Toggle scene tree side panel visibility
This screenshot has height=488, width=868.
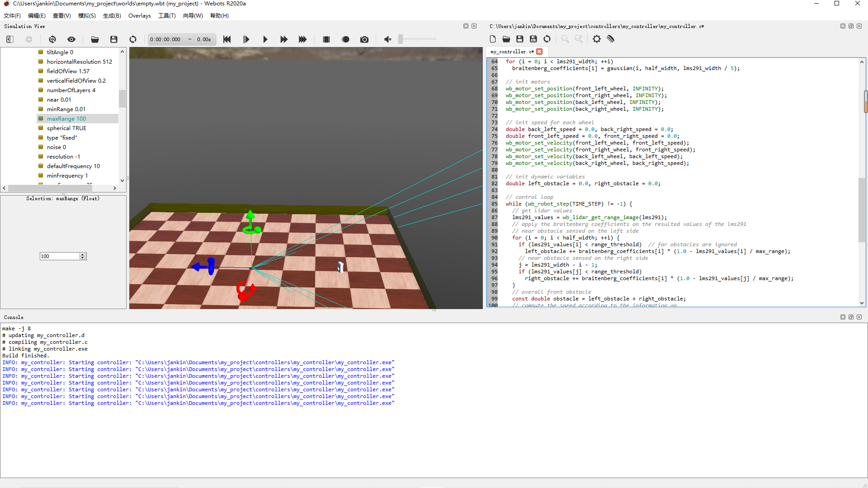[10, 39]
